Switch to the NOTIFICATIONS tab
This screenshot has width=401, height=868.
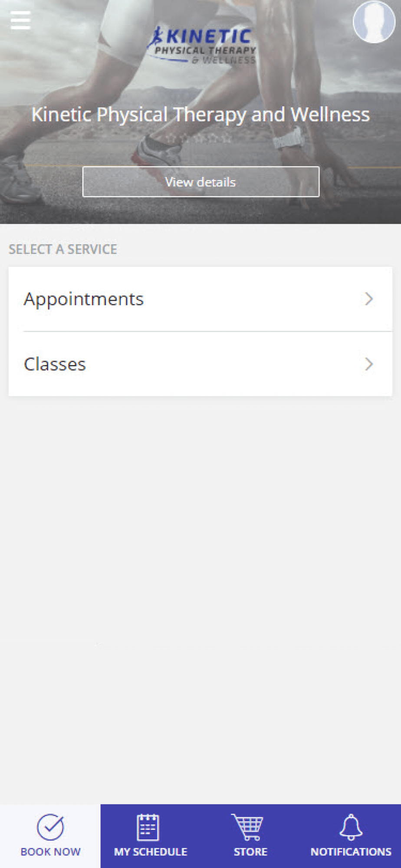[351, 836]
